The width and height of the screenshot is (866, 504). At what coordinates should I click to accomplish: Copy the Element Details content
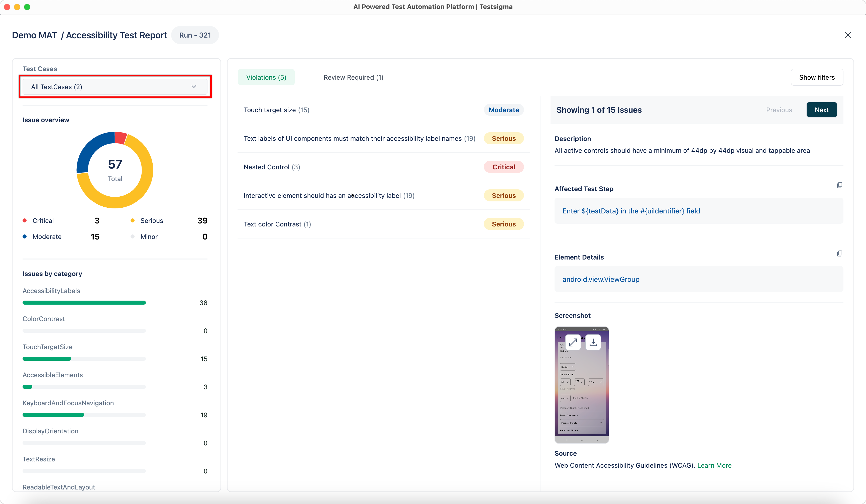click(x=840, y=253)
